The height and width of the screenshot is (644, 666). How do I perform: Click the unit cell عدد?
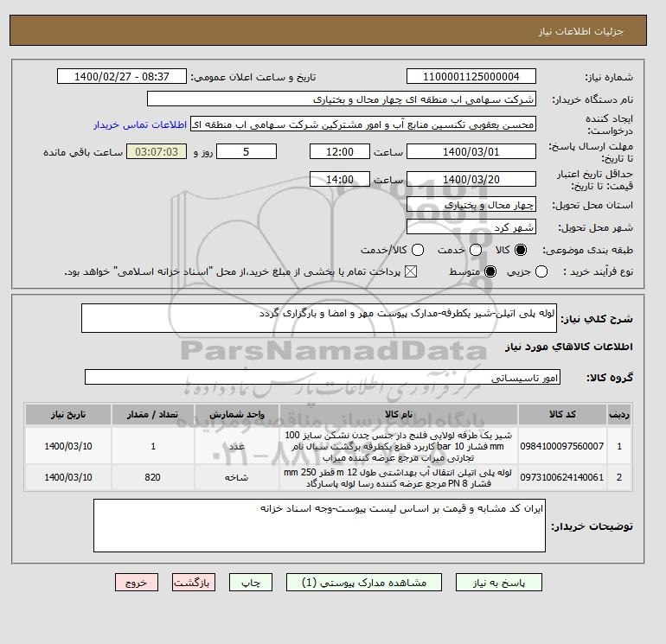(x=237, y=446)
